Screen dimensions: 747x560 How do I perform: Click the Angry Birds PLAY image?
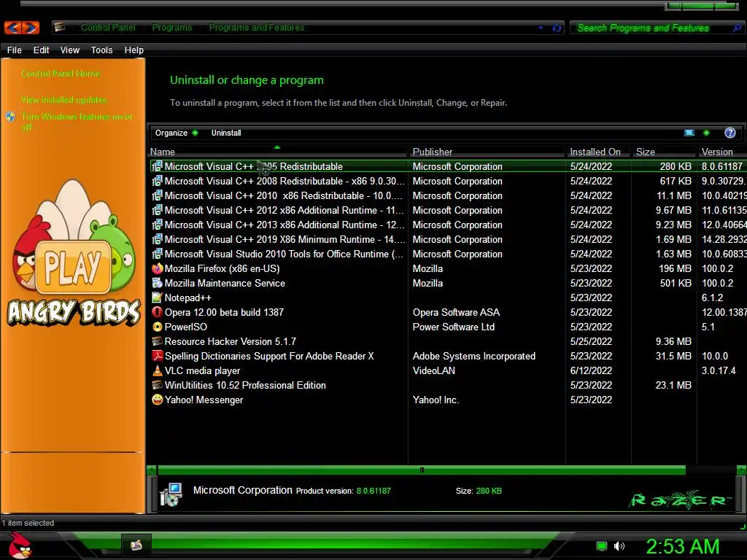[74, 253]
